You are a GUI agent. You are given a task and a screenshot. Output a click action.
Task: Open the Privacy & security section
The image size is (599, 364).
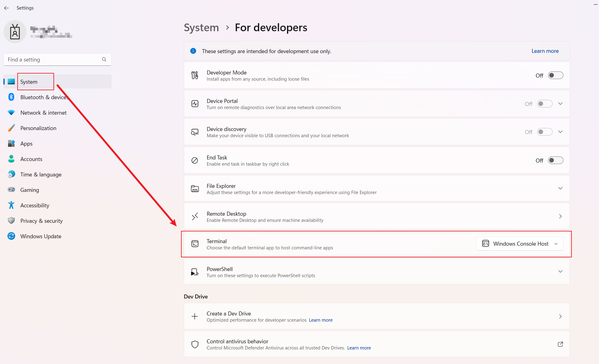click(41, 221)
